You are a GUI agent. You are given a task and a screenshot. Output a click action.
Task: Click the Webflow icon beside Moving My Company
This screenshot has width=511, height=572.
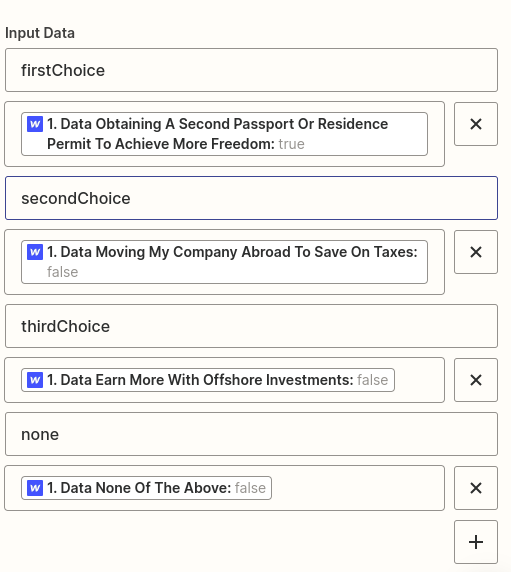35,252
